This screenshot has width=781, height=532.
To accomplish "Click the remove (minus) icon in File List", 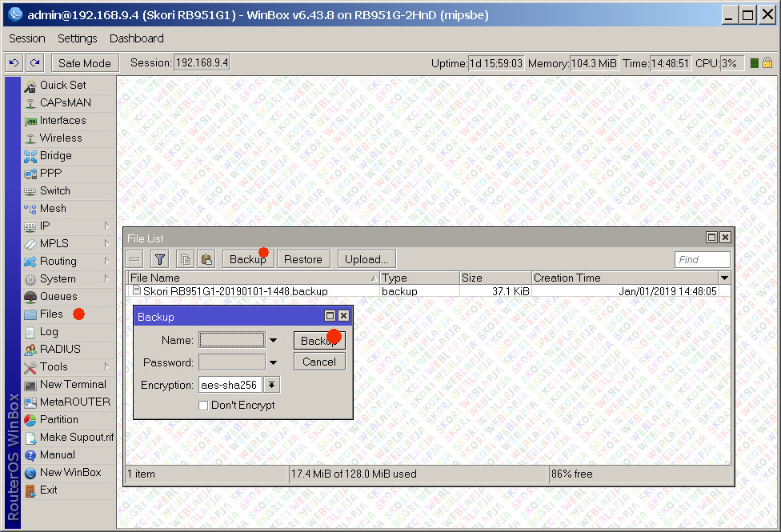I will 135,259.
